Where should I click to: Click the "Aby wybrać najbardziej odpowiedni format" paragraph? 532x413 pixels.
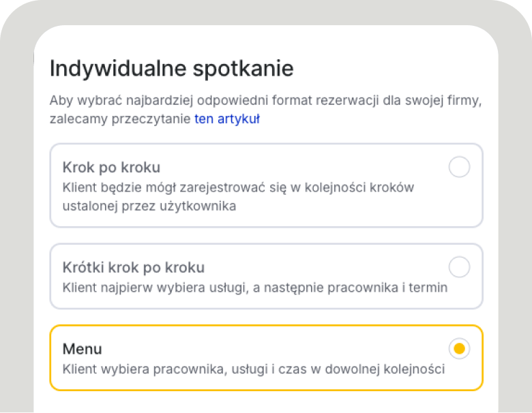(266, 101)
